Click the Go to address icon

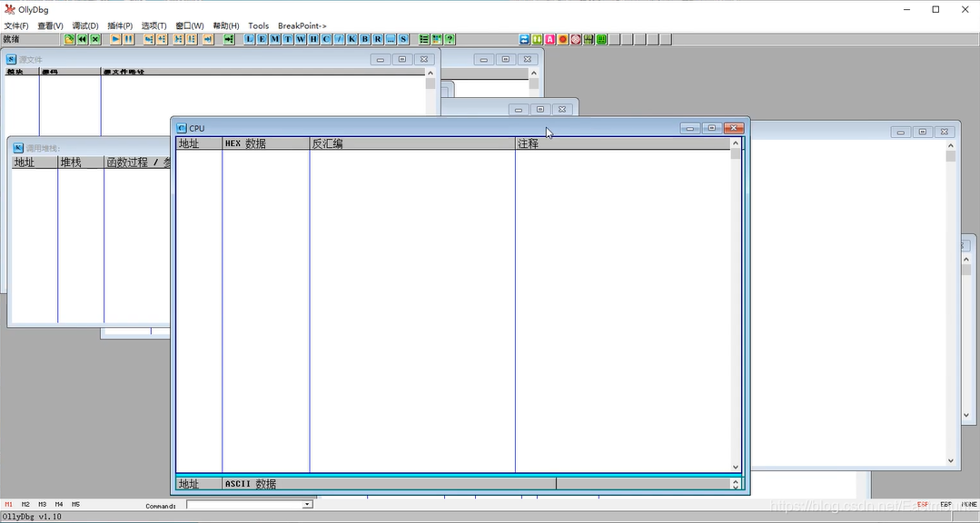[x=229, y=39]
